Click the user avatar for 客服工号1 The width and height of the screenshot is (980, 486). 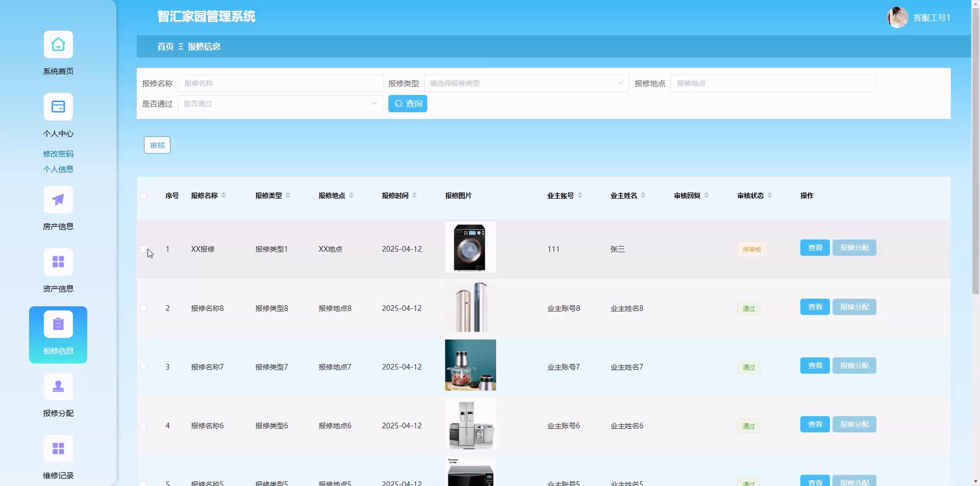pyautogui.click(x=897, y=17)
